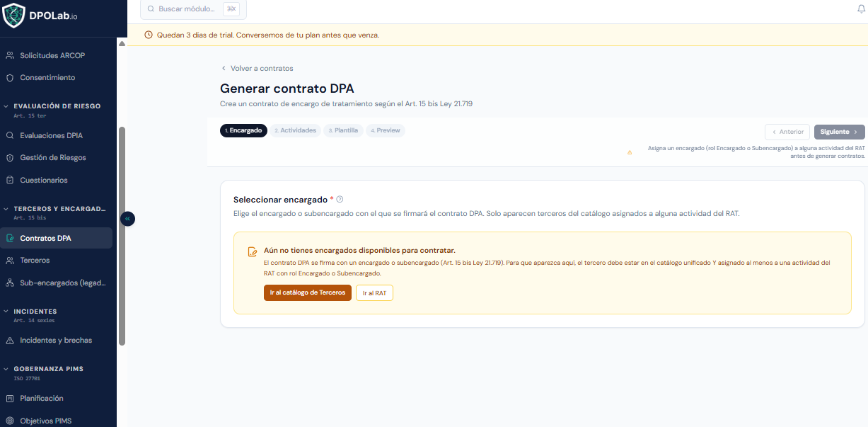Screen dimensions: 868x427
Task: Open Incidentes y brechas in sidebar
Action: (57, 340)
